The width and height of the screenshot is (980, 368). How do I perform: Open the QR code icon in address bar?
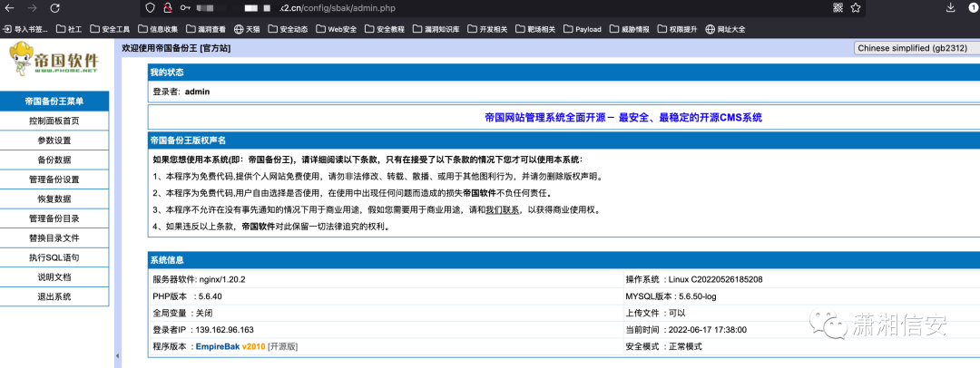(x=838, y=7)
